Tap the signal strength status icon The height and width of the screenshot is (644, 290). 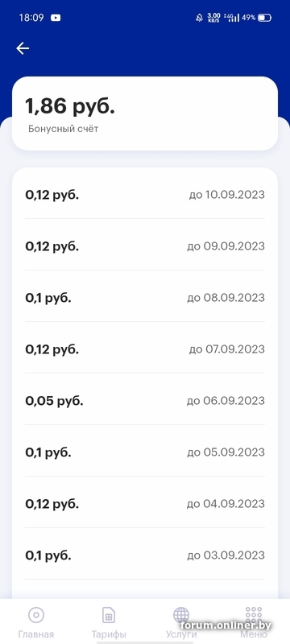point(232,18)
